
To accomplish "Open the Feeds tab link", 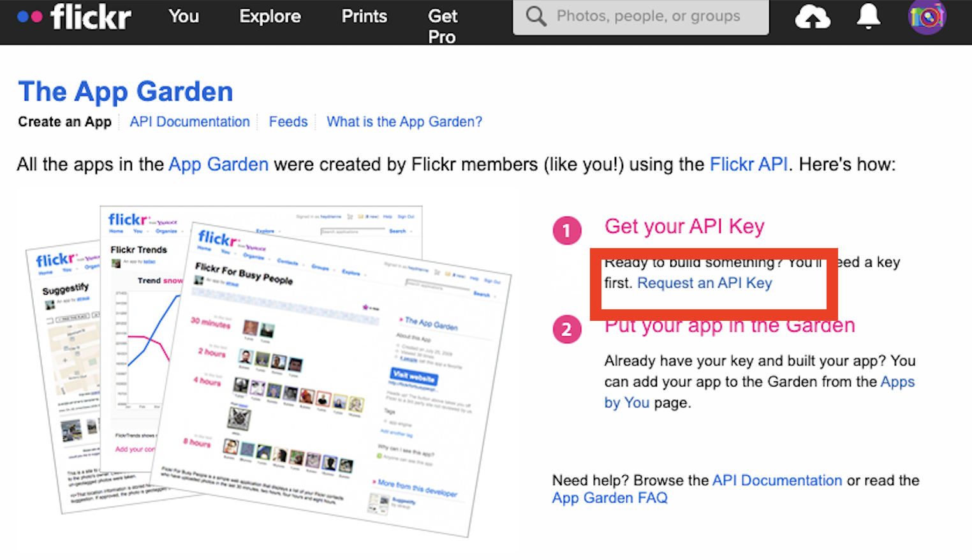I will click(x=288, y=122).
